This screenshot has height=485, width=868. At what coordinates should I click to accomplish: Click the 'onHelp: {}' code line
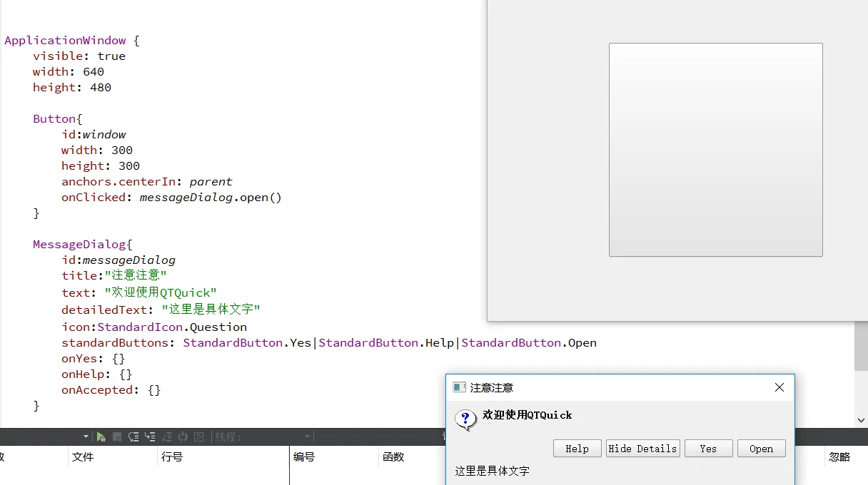(97, 374)
